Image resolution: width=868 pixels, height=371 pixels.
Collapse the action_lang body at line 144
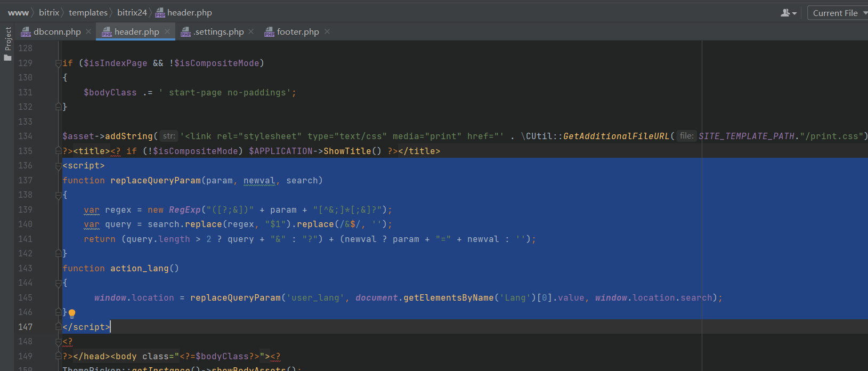[58, 283]
